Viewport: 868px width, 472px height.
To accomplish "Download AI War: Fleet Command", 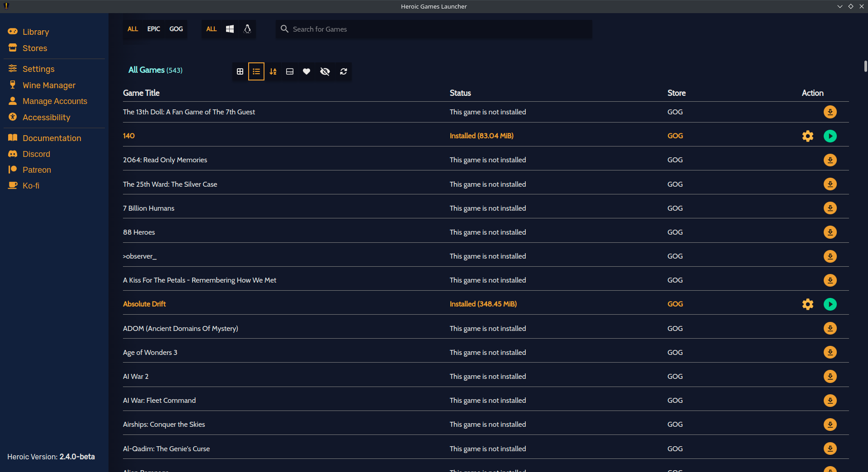I will pos(830,401).
